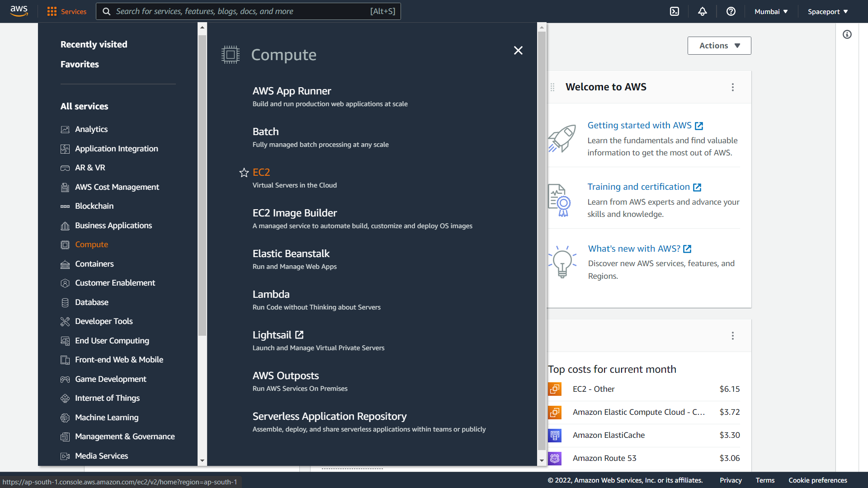Click the Front-end Web & Mobile icon
The width and height of the screenshot is (868, 488).
65,360
